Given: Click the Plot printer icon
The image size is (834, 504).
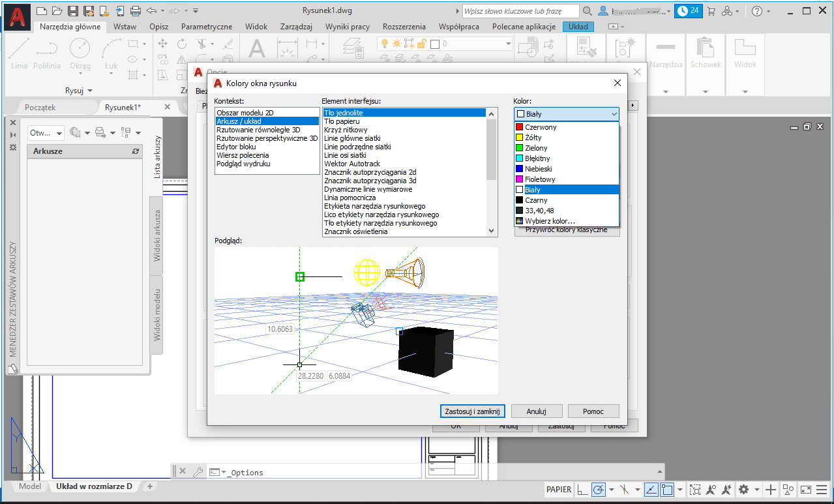Looking at the screenshot, I should 136,10.
